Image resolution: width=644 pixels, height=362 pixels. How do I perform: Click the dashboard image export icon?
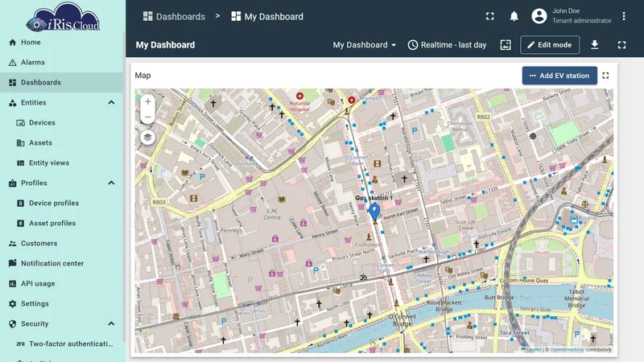click(506, 45)
